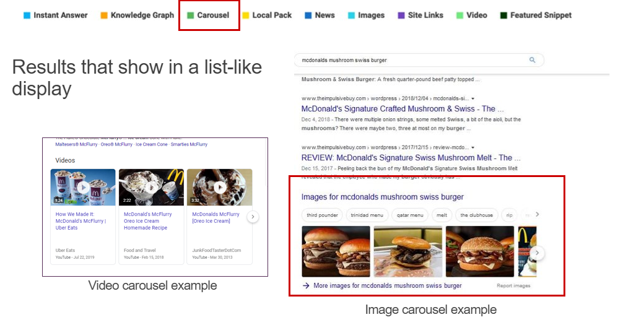Open the Maltesers McFlurry link
Image resolution: width=644 pixels, height=325 pixels.
click(x=76, y=144)
